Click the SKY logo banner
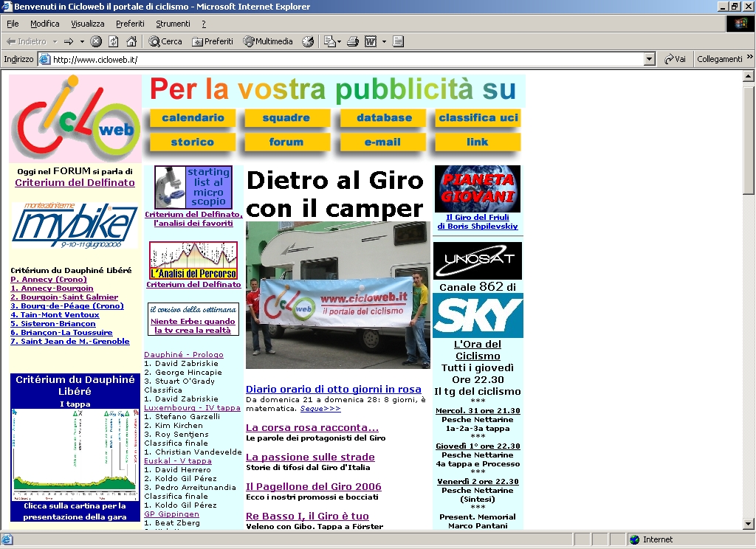Image resolution: width=756 pixels, height=549 pixels. click(x=478, y=316)
